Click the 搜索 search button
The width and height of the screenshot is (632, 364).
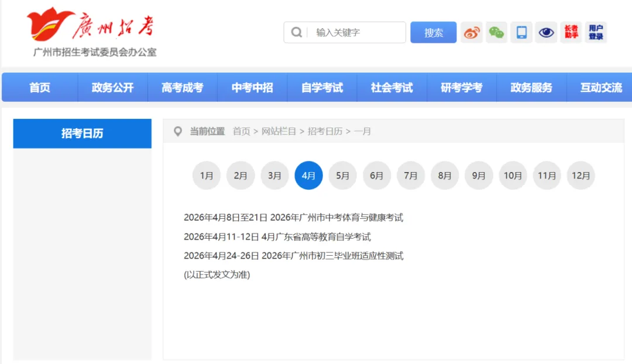tap(433, 32)
